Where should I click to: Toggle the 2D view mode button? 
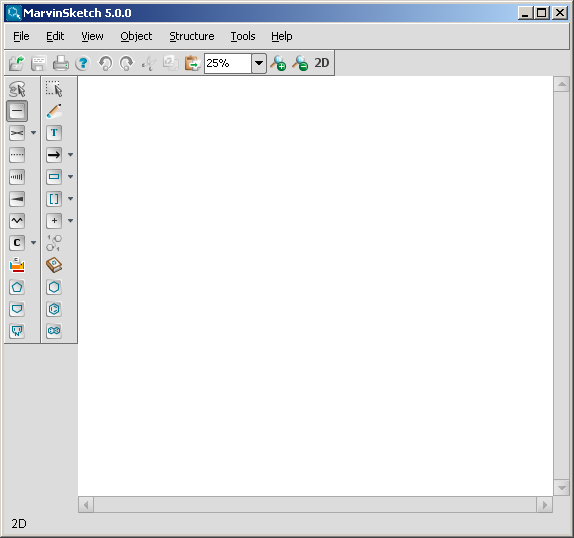coord(321,63)
